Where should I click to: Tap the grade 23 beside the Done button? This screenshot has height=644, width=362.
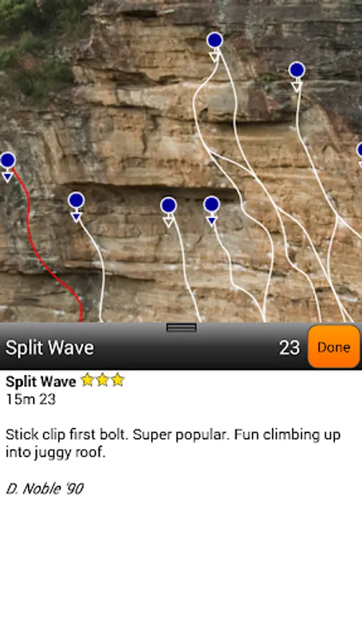pyautogui.click(x=289, y=348)
